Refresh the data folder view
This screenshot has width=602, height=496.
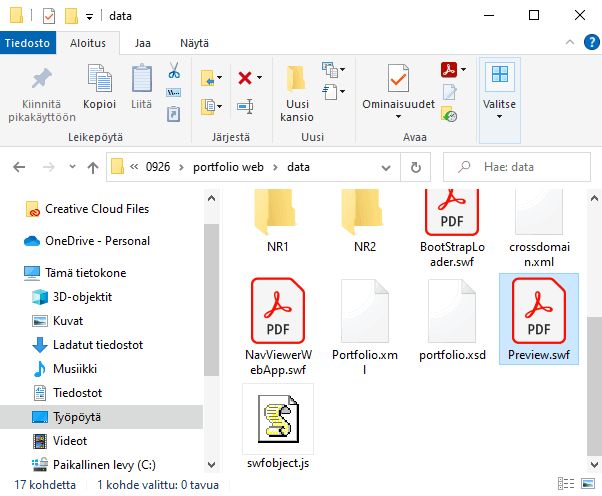(415, 167)
